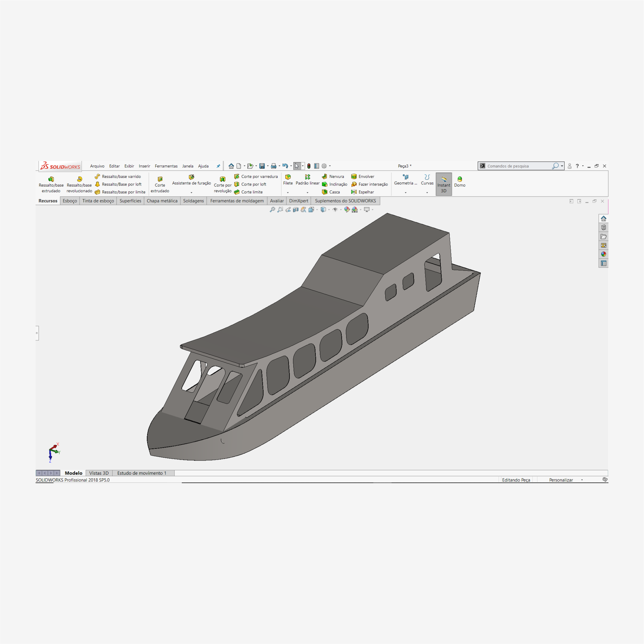644x644 pixels.
Task: Click the Print icon
Action: (x=274, y=166)
